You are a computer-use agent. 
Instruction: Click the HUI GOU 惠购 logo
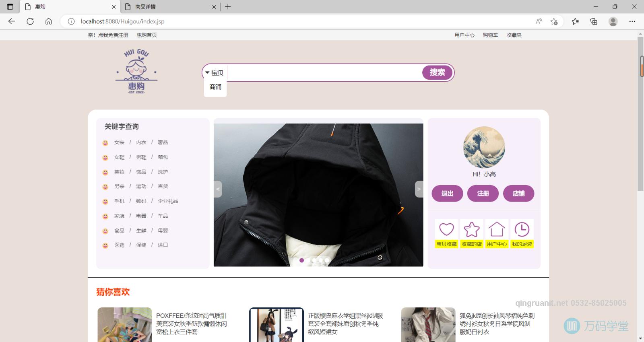136,72
